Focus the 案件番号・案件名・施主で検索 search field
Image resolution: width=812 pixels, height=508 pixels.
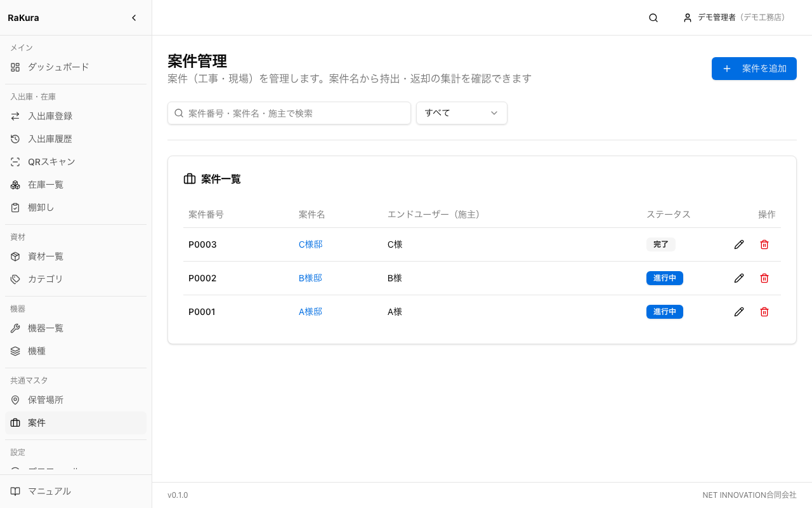pyautogui.click(x=289, y=113)
